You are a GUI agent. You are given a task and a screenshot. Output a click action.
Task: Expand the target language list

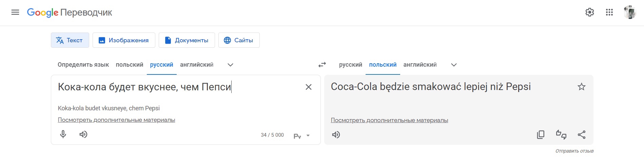[x=454, y=65]
